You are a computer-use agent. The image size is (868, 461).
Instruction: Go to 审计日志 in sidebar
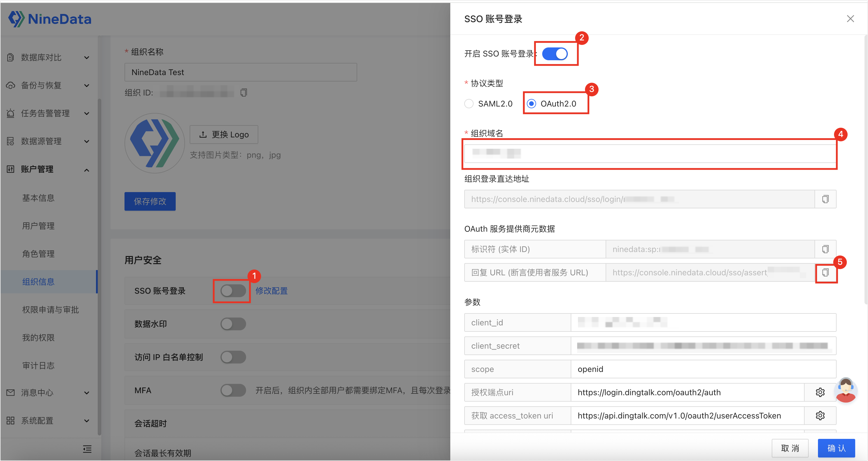pos(38,366)
